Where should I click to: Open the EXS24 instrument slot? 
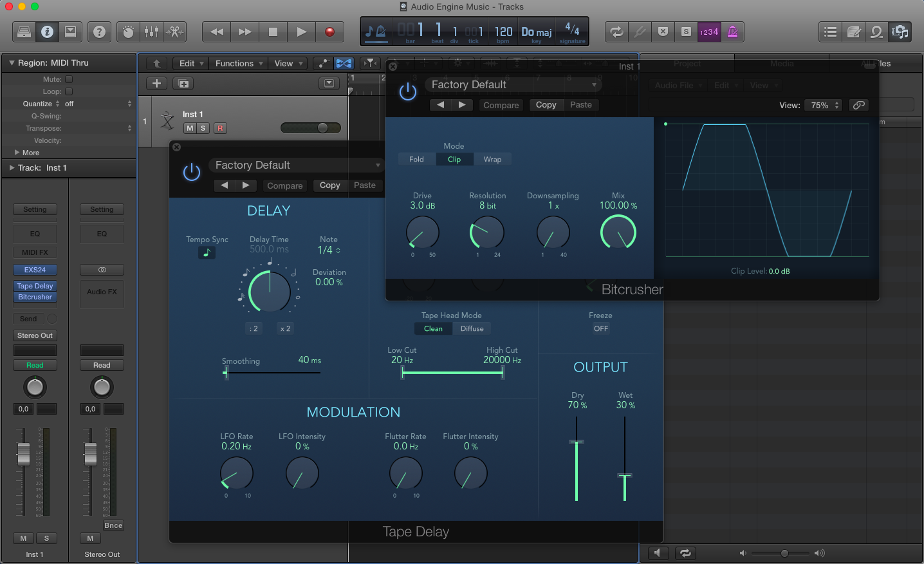pos(35,270)
